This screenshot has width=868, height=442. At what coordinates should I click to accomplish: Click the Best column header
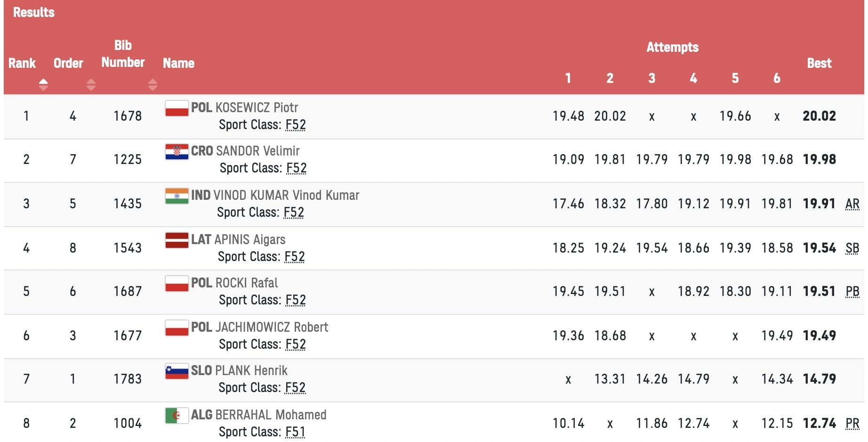pyautogui.click(x=819, y=63)
